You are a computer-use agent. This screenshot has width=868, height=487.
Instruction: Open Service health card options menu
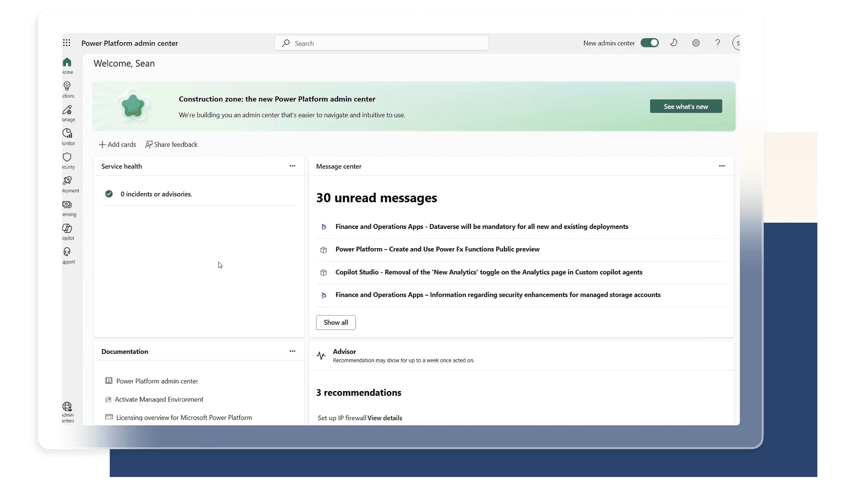292,166
